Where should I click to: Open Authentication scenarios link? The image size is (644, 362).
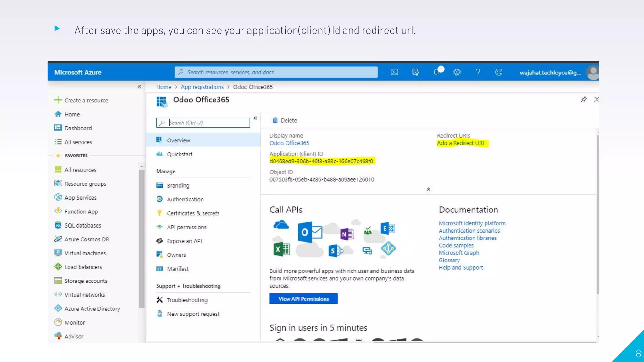pos(469,231)
